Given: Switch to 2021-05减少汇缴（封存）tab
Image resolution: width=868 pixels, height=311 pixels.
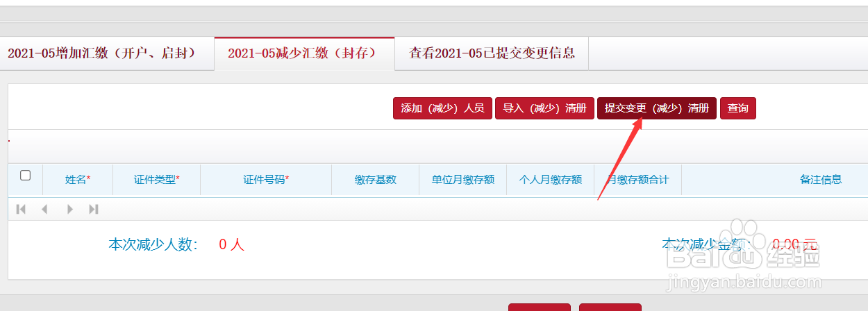Looking at the screenshot, I should point(304,53).
